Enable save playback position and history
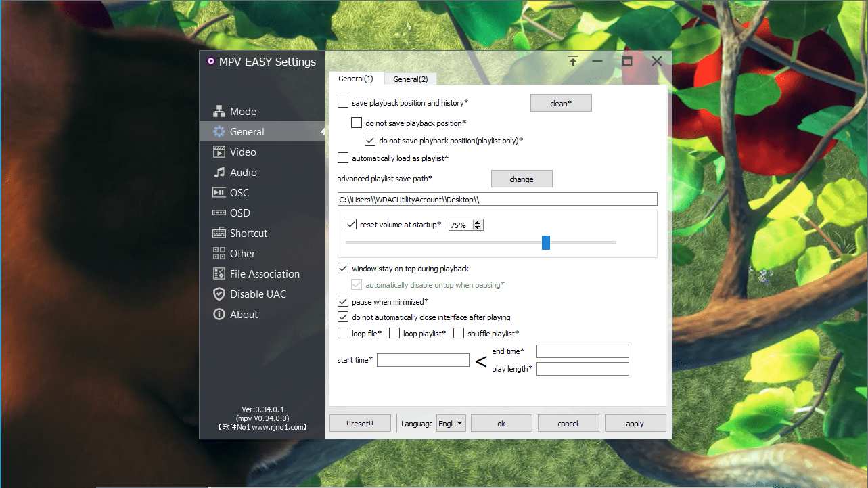868x488 pixels. pyautogui.click(x=343, y=103)
